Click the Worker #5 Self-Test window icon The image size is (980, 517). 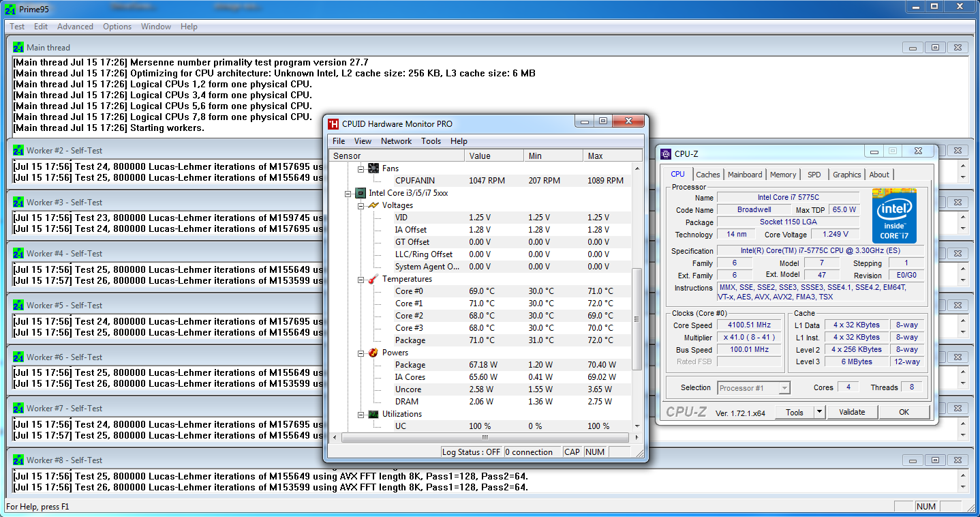[18, 305]
